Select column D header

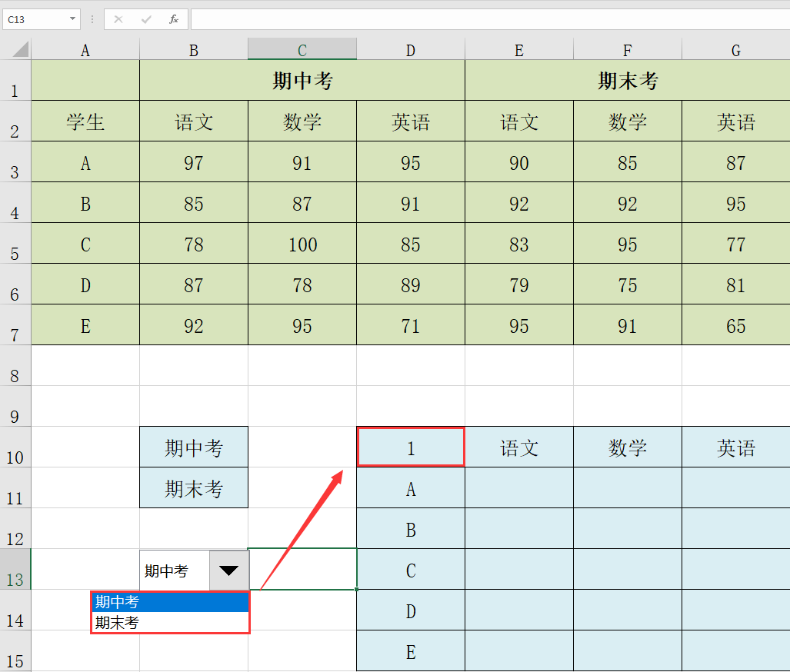click(411, 50)
